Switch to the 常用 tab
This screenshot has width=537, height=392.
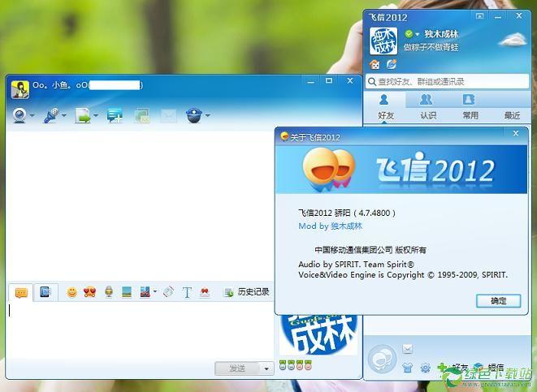[x=470, y=107]
